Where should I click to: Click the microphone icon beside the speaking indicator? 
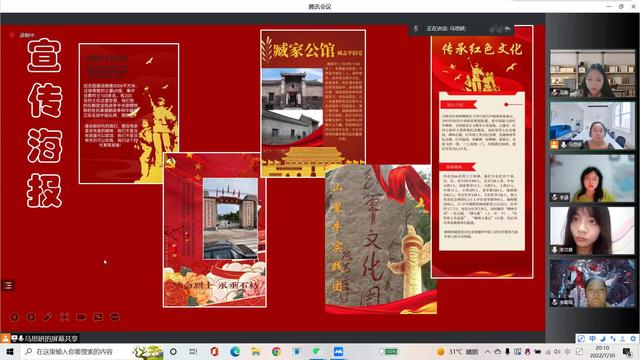tap(416, 29)
